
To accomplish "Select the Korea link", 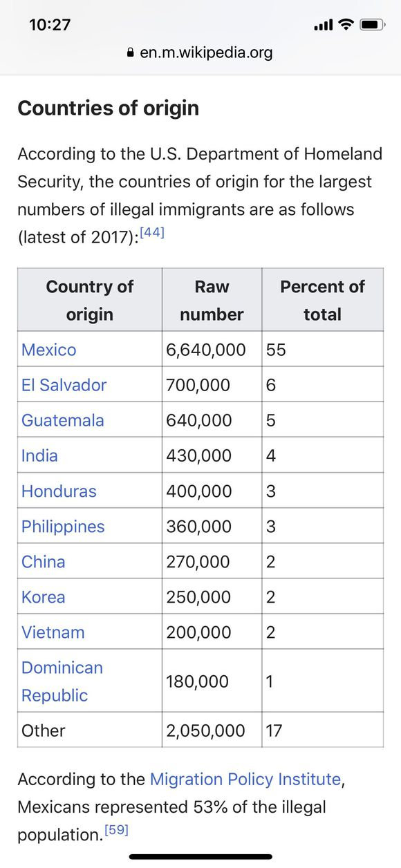I will coord(44,597).
